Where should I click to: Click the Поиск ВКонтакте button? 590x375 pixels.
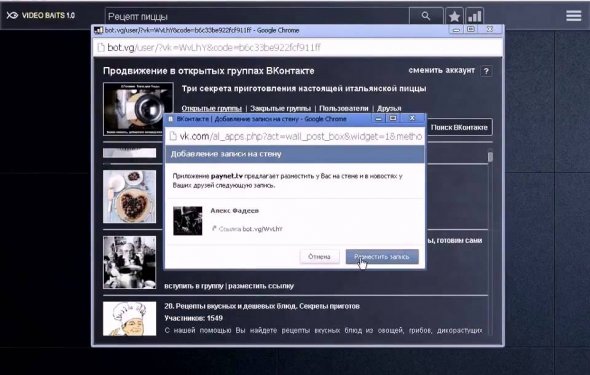pyautogui.click(x=459, y=128)
